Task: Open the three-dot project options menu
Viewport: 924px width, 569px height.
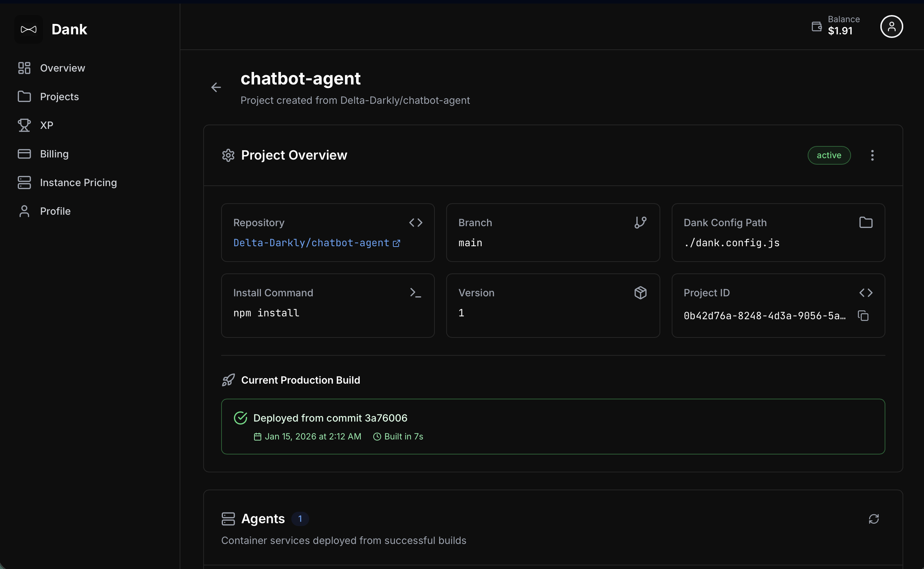Action: click(872, 155)
